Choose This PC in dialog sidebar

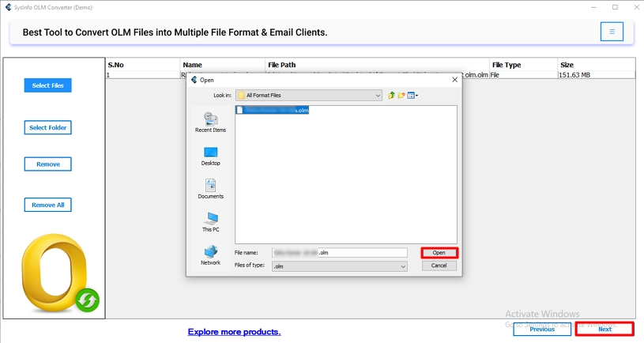pos(210,222)
